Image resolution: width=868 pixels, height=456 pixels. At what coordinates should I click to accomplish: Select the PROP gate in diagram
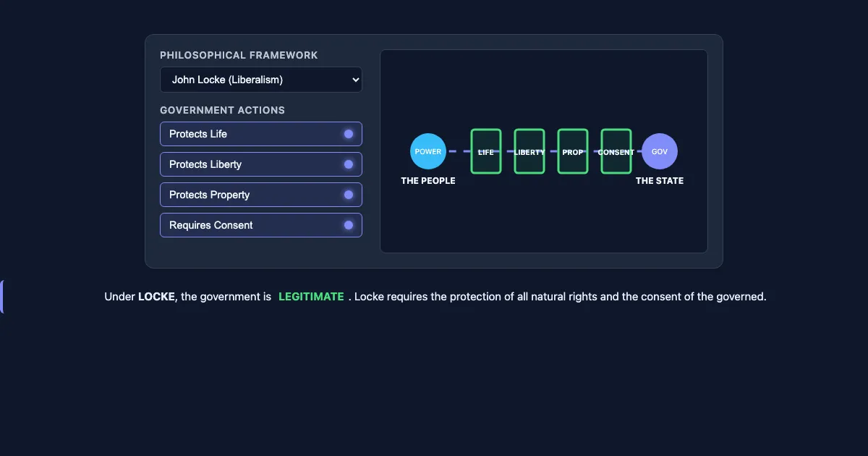[573, 151]
